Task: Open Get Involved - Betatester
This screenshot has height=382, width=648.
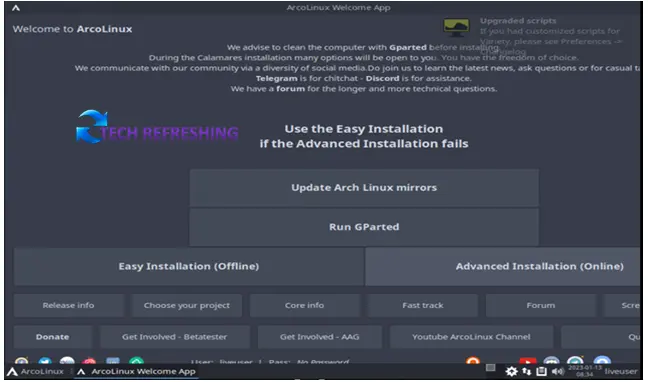Action: [174, 337]
